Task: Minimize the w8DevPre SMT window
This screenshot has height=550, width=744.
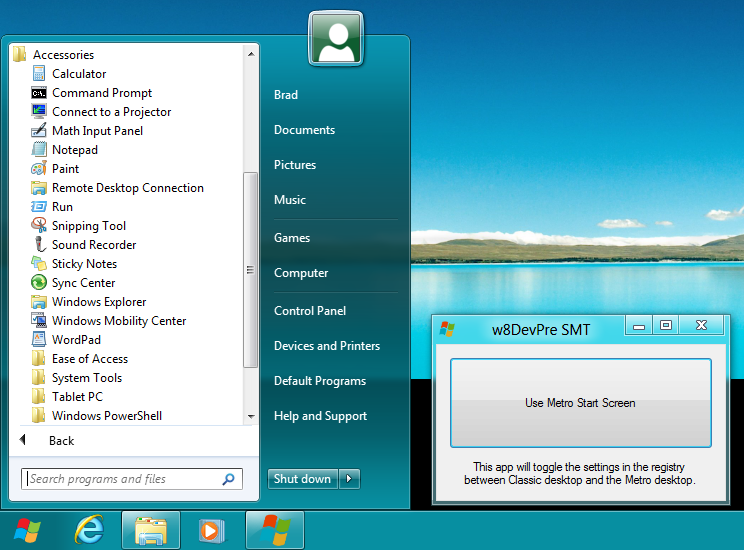Action: coord(639,326)
